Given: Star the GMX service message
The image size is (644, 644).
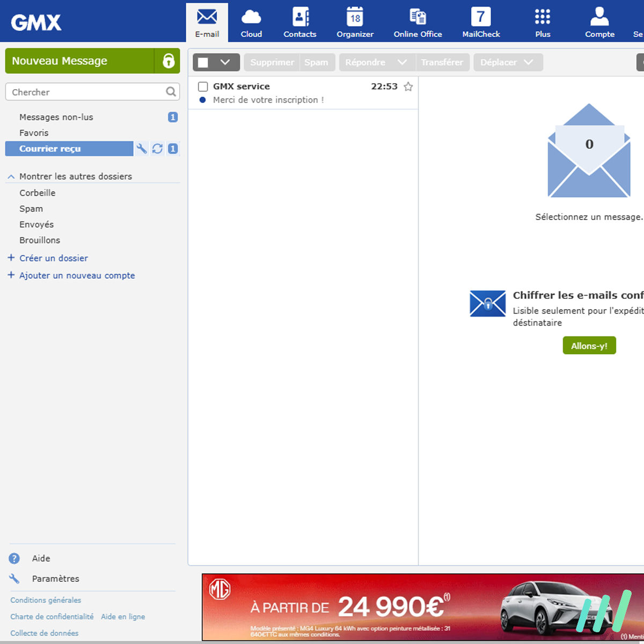Looking at the screenshot, I should coord(408,86).
